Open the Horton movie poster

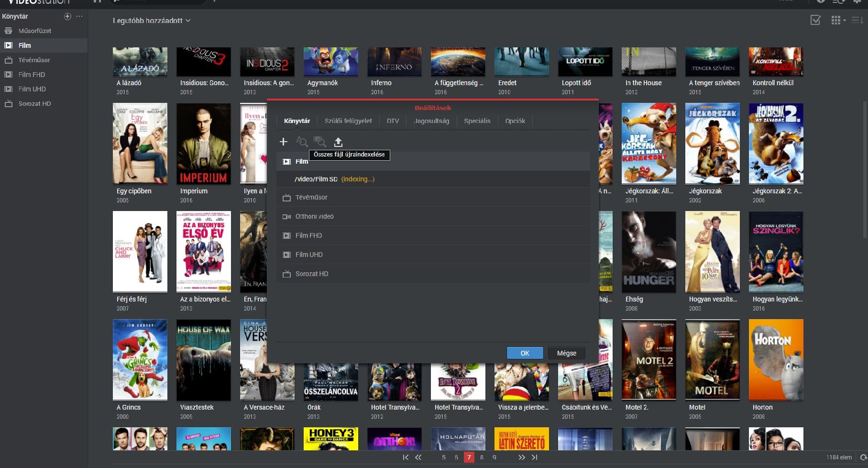[776, 360]
